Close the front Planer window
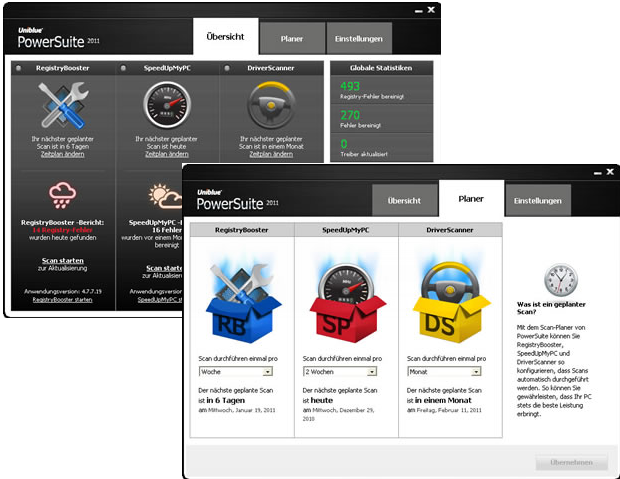Image resolution: width=620 pixels, height=479 pixels. [x=610, y=172]
